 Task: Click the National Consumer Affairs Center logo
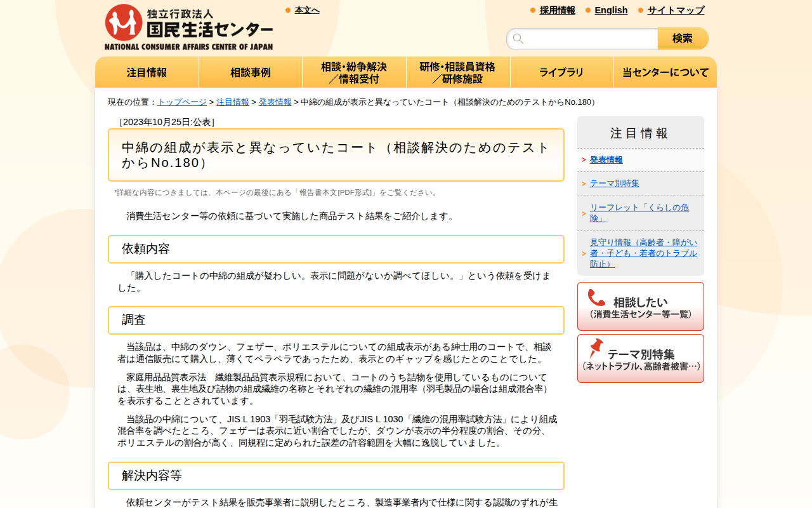pyautogui.click(x=188, y=25)
